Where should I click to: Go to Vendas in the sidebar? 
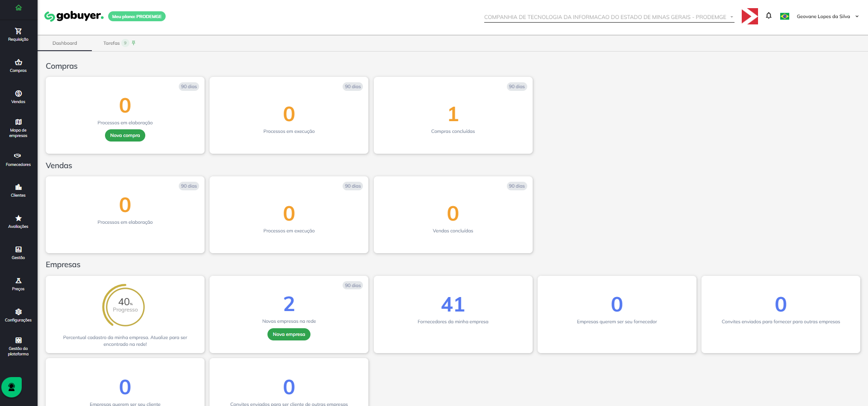(18, 97)
